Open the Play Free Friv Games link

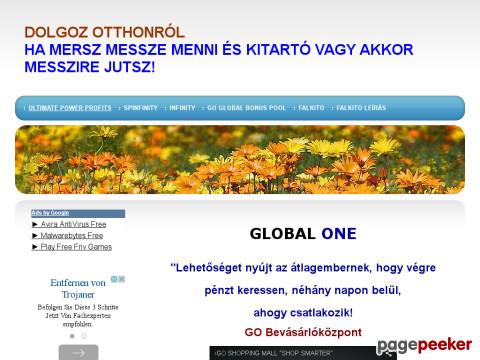(x=76, y=247)
